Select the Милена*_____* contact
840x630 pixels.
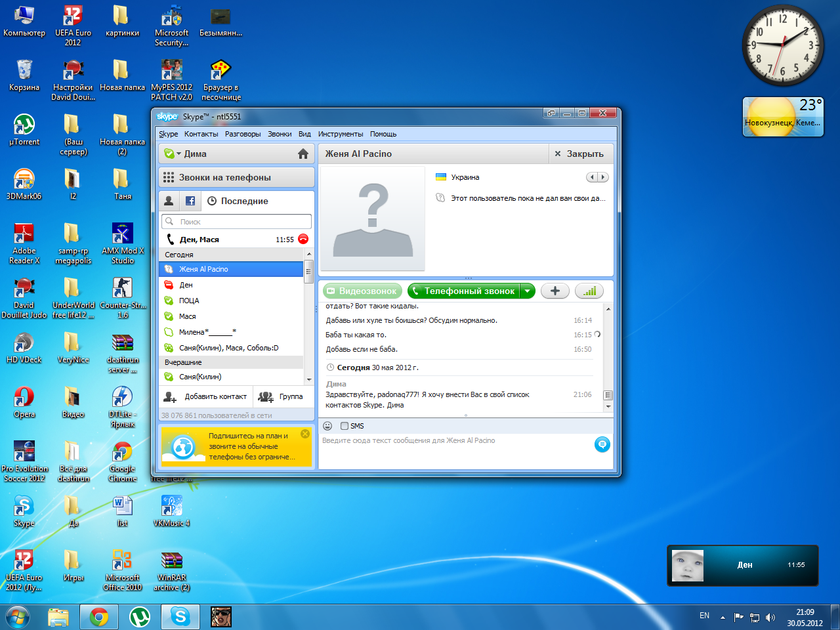[x=232, y=332]
